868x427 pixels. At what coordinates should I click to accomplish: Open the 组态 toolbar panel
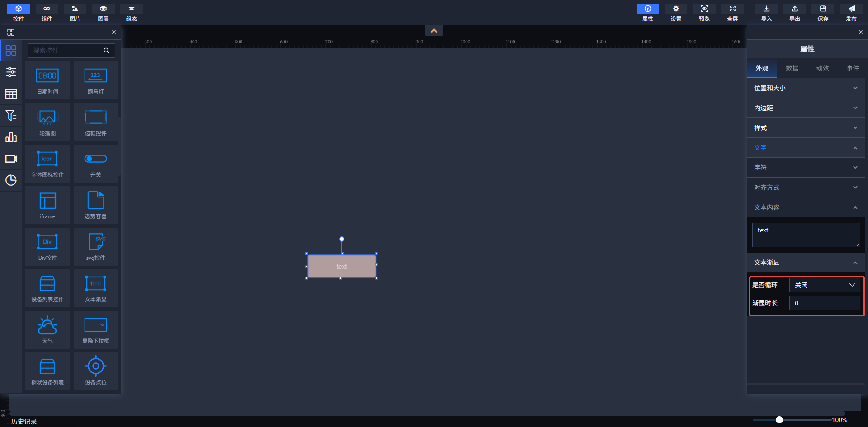132,13
